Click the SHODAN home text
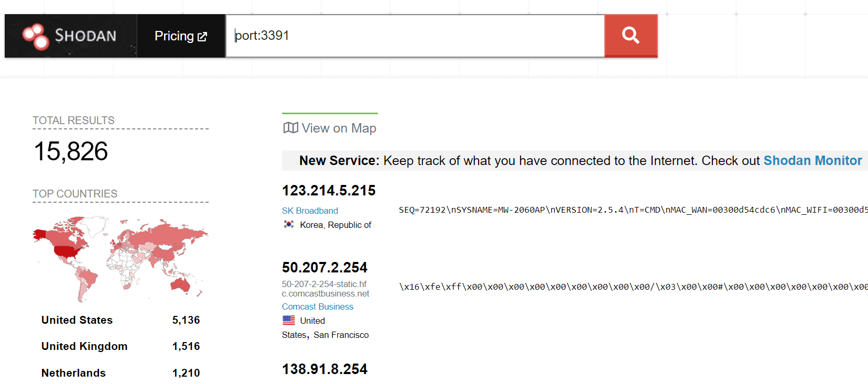The width and height of the screenshot is (868, 384). pyautogui.click(x=85, y=36)
